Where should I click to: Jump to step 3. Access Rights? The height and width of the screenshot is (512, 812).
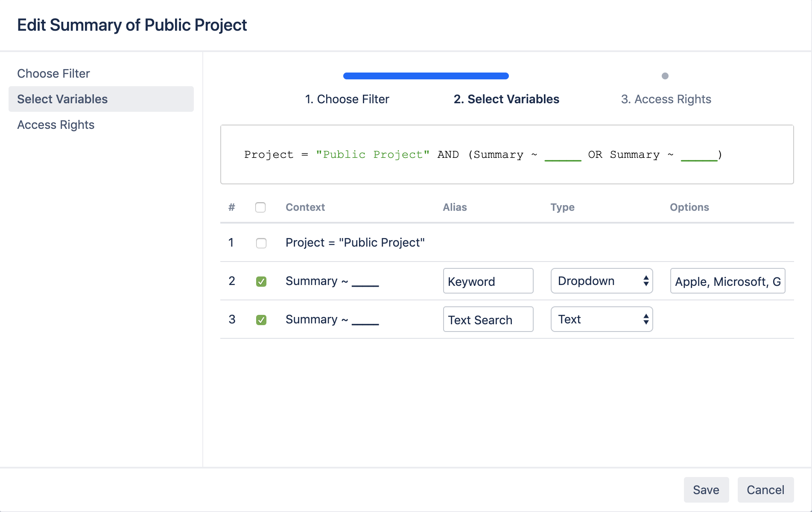pos(666,99)
